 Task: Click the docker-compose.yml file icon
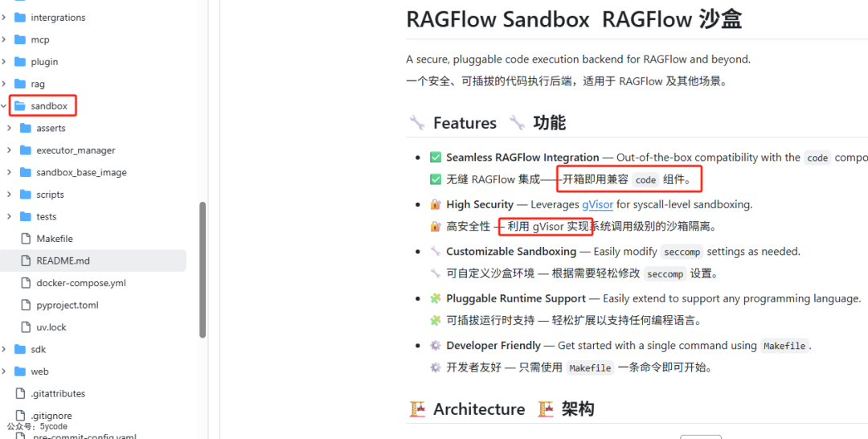coord(26,283)
